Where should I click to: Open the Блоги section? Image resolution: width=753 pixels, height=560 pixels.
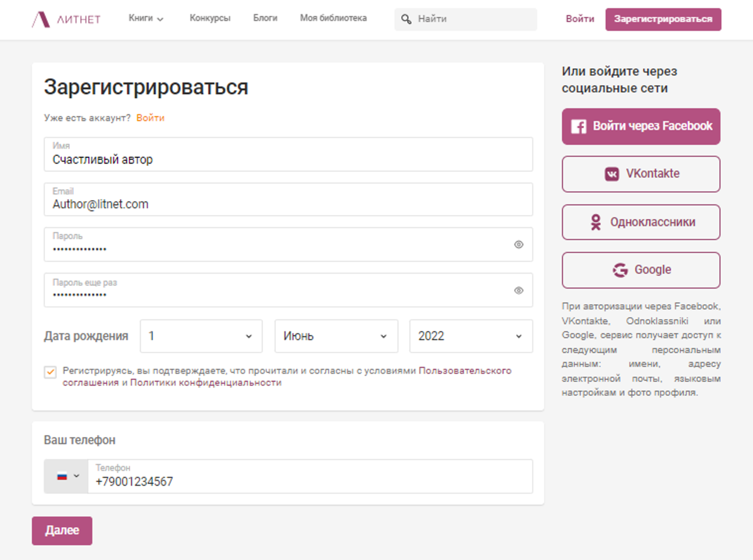click(265, 18)
